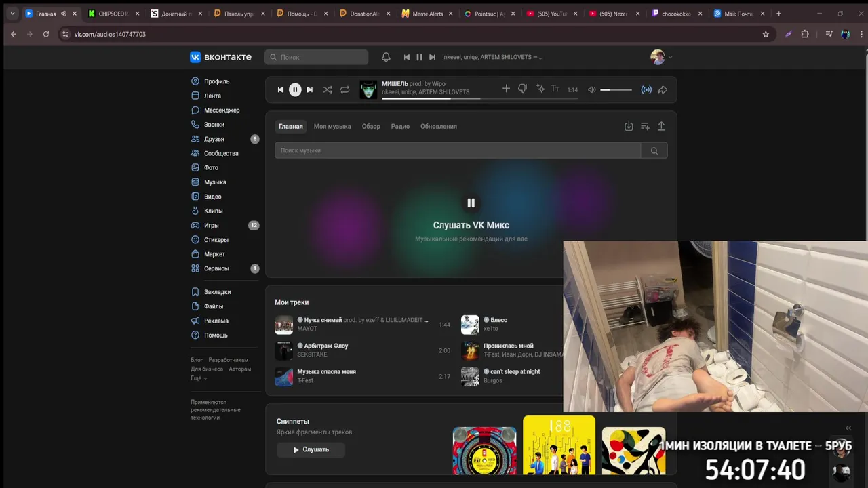
Task: Skip to next track in top header
Action: point(432,57)
